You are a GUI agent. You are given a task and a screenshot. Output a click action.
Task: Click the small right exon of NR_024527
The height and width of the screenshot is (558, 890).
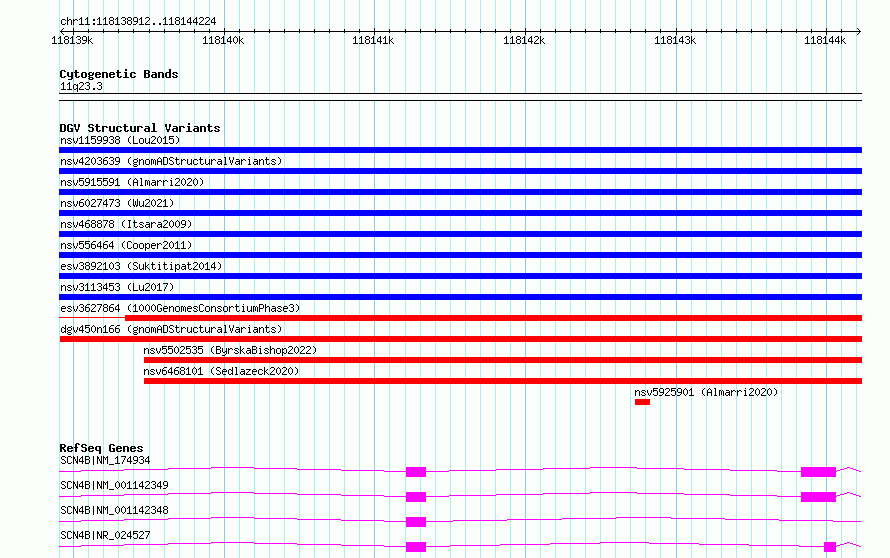(x=830, y=547)
